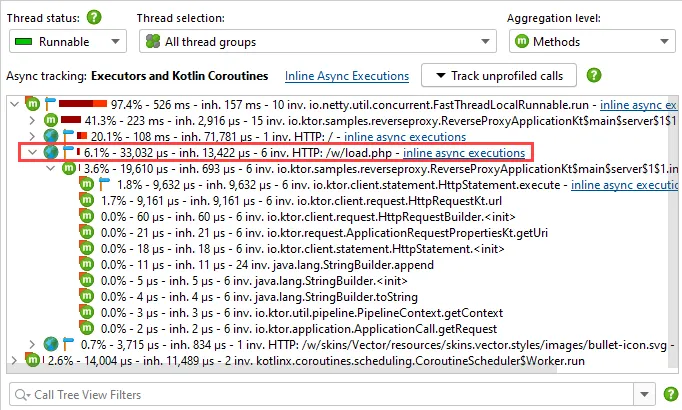
Task: Collapse the HTTP: /w/load.php node
Action: click(33, 152)
